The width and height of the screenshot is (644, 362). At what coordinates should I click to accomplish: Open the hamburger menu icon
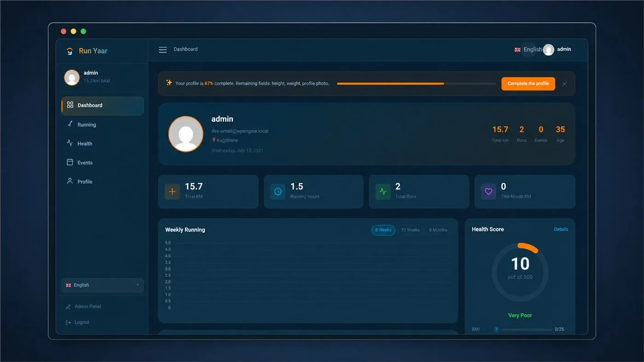pos(163,50)
